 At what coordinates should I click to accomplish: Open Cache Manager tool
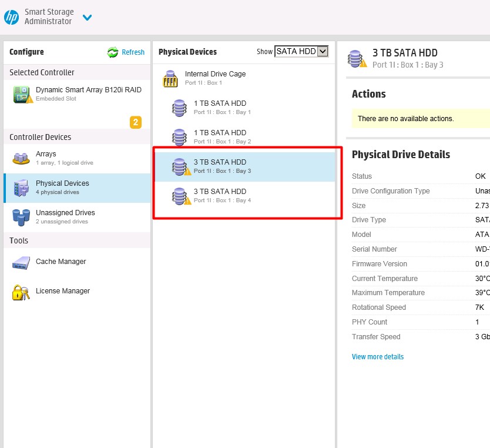coord(77,262)
